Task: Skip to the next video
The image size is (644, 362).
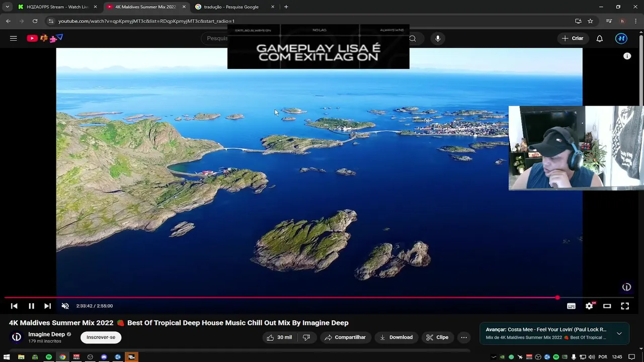Action: (47, 306)
